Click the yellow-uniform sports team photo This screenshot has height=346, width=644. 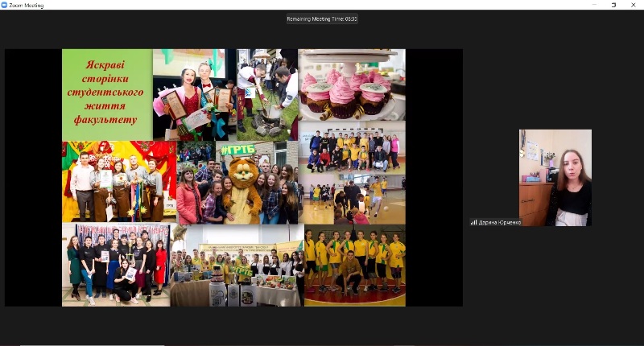[x=355, y=266]
